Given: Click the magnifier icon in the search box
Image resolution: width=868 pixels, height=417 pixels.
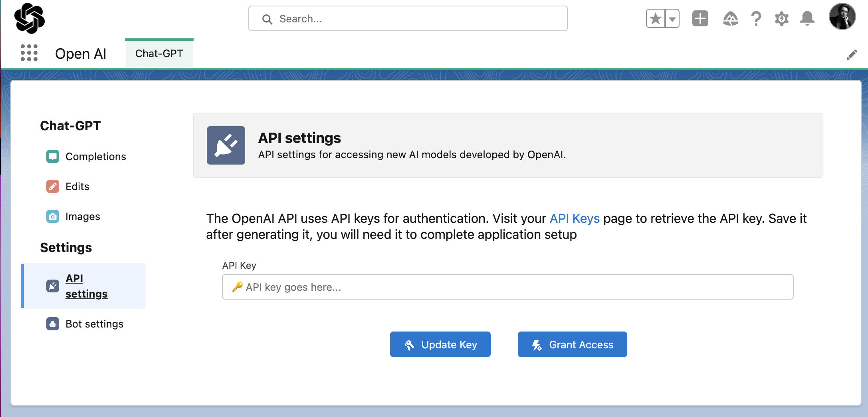Looking at the screenshot, I should pos(267,19).
